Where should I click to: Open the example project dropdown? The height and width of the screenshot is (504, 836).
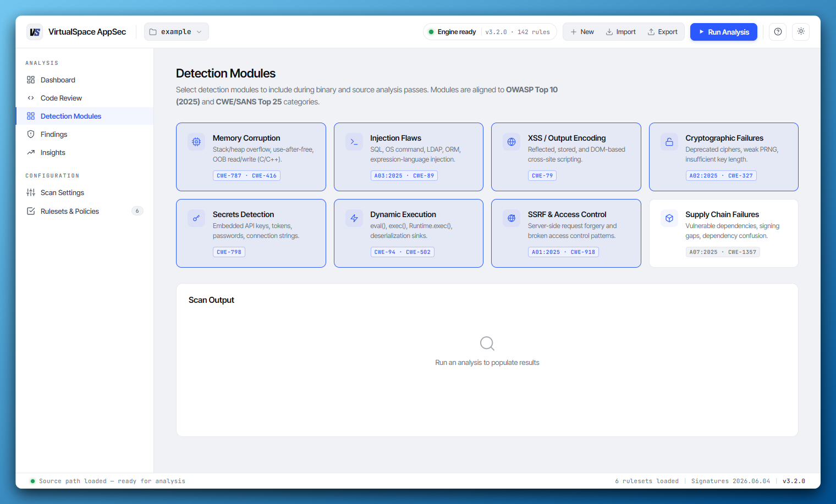[x=177, y=32]
